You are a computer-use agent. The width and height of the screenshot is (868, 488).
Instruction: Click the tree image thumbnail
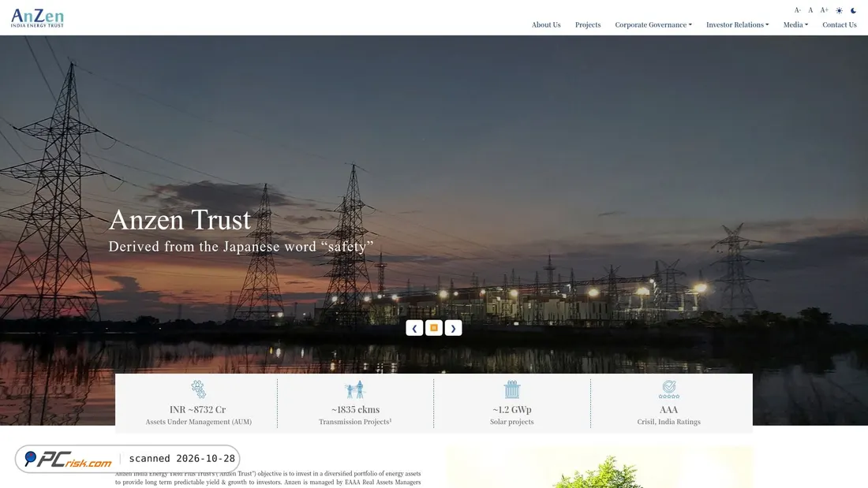(x=600, y=468)
